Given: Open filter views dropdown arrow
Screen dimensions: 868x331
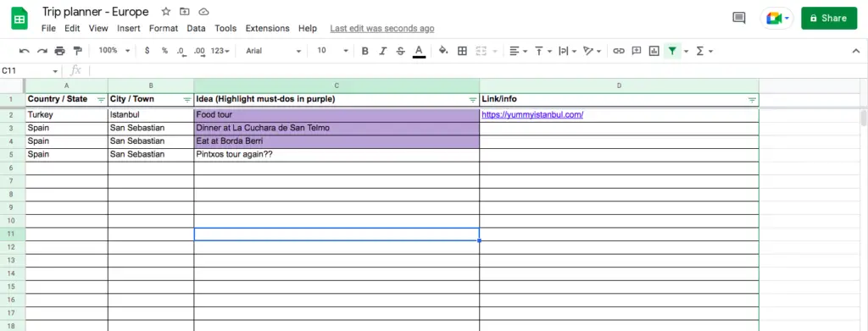Looking at the screenshot, I should coord(687,51).
